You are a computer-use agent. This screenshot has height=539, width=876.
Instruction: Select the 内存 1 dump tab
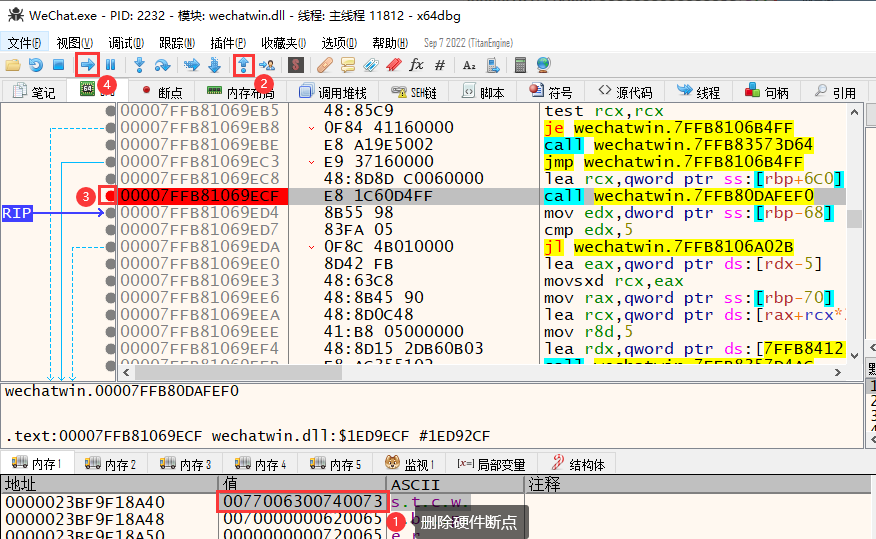tap(36, 464)
